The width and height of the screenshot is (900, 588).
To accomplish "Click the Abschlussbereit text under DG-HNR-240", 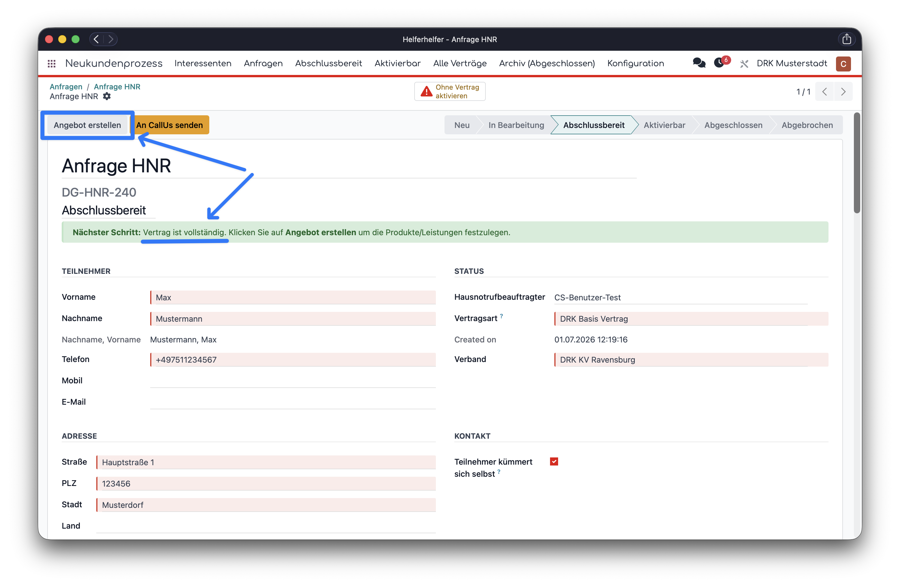I will 104,210.
